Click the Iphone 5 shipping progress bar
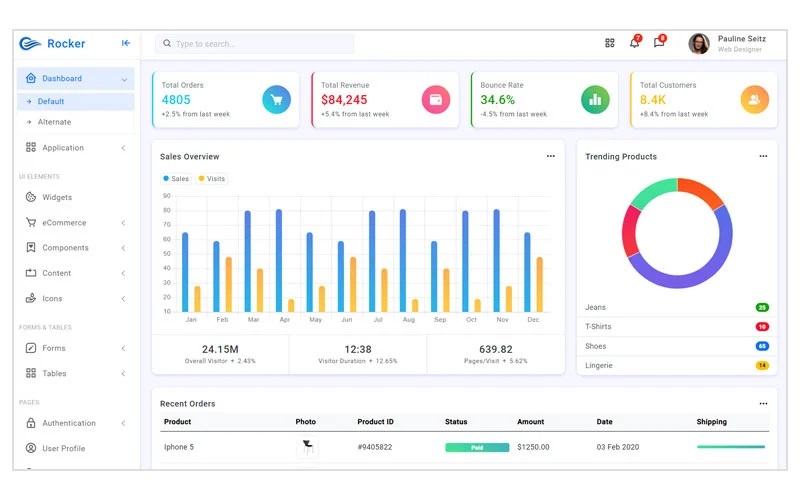 (731, 447)
